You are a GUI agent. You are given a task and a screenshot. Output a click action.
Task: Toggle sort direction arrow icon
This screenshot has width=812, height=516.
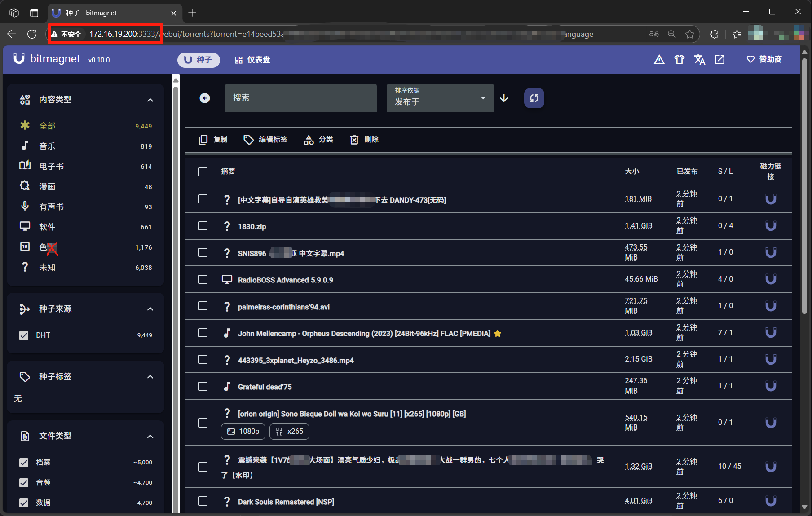click(x=504, y=98)
